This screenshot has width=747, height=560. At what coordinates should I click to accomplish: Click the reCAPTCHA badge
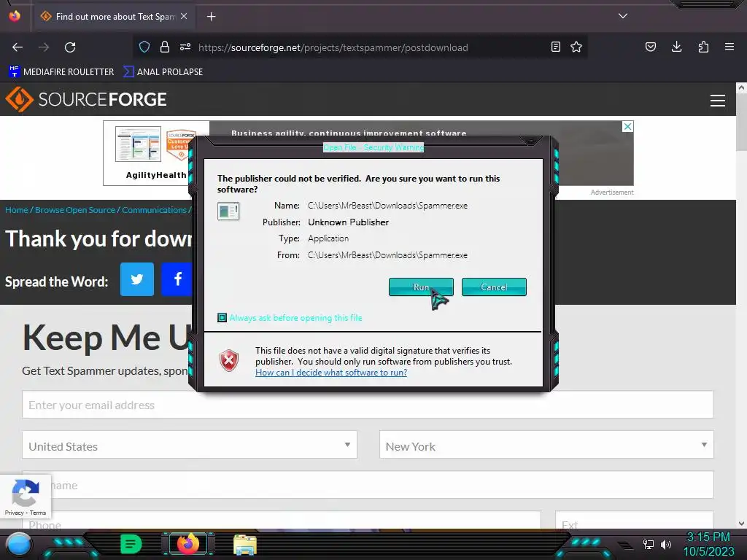26,496
